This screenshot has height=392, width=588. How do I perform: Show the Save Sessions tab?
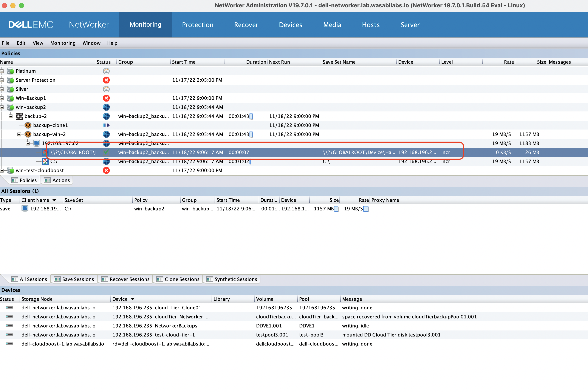74,279
